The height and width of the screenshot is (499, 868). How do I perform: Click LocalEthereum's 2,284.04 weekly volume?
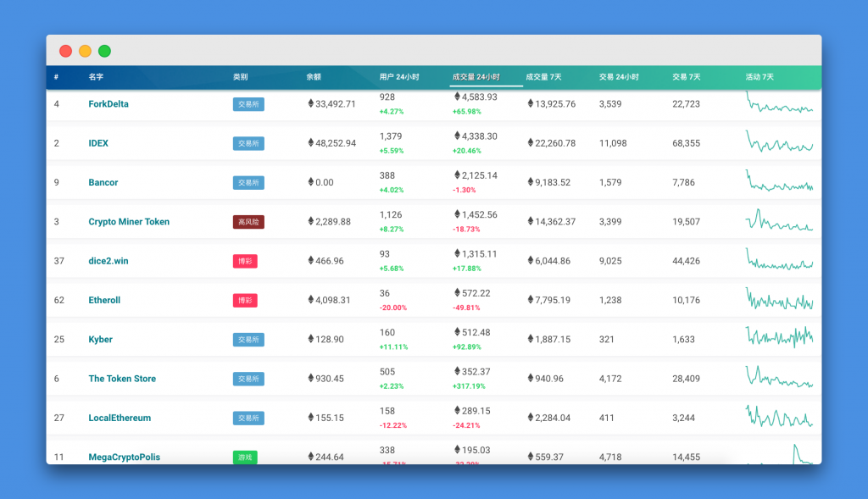[x=553, y=419]
